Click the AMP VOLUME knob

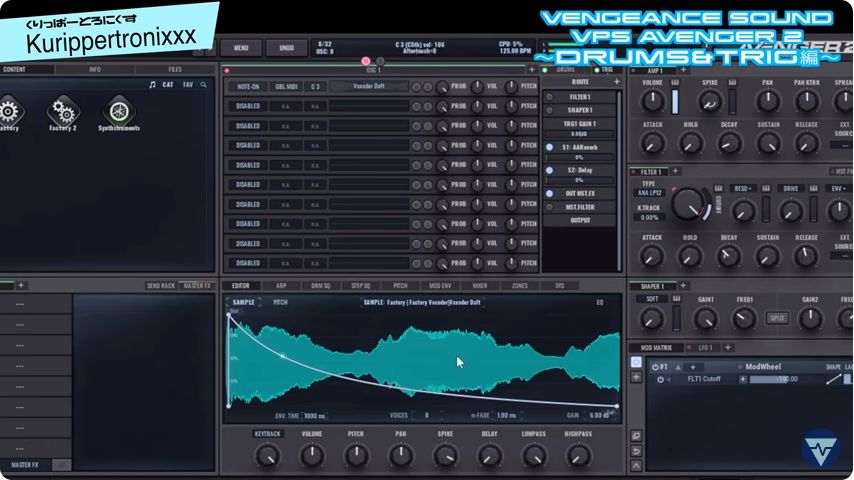(652, 101)
